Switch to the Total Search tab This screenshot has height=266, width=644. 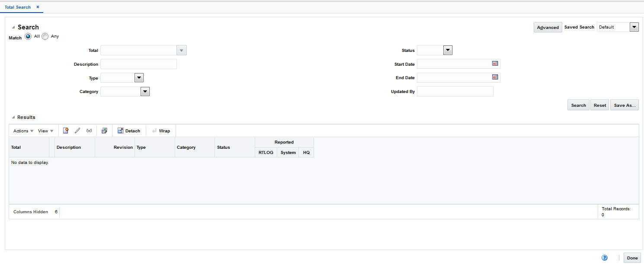[x=17, y=7]
